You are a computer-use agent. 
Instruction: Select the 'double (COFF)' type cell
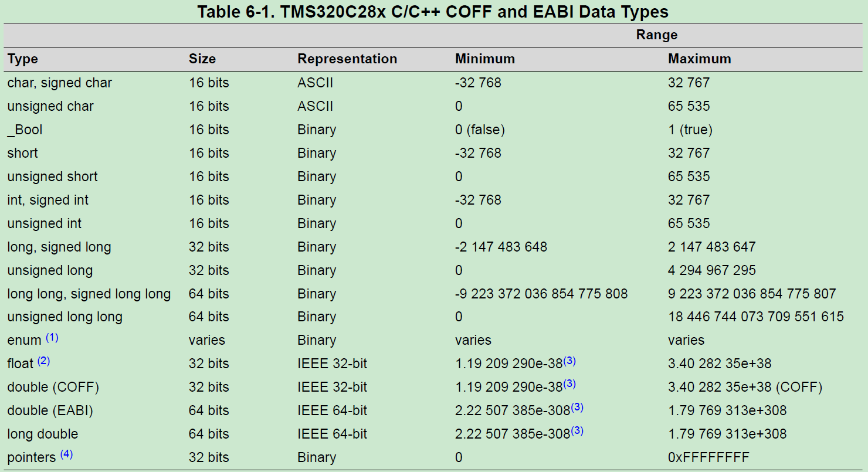coord(53,387)
